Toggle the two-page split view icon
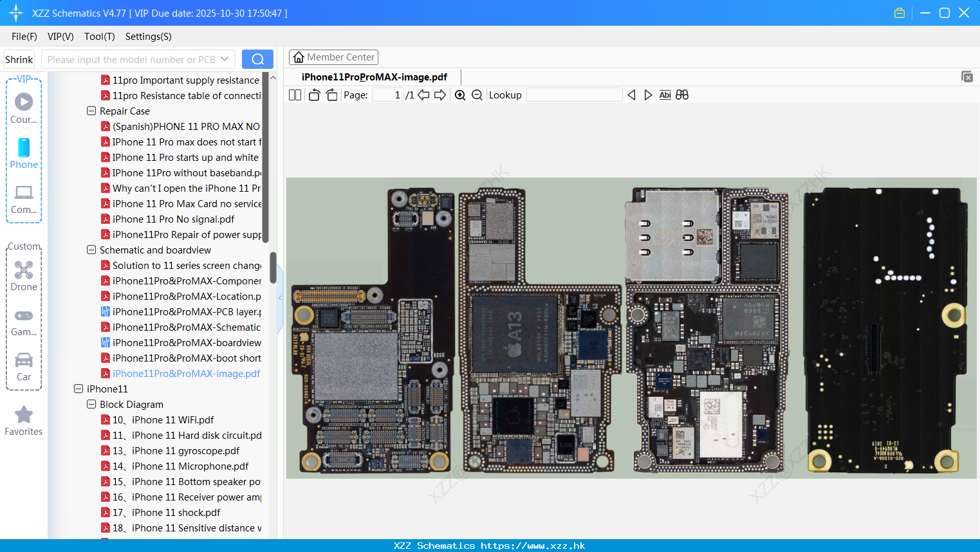980x552 pixels. pos(295,95)
